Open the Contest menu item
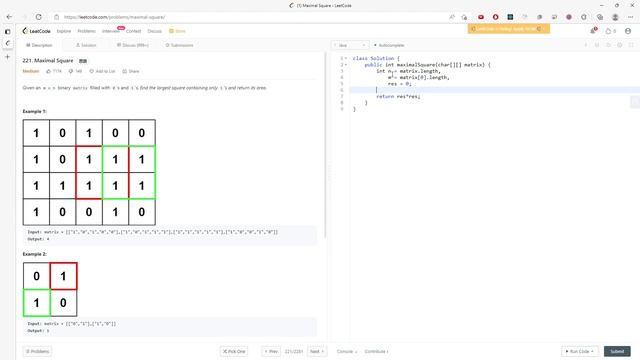This screenshot has width=640, height=360. (133, 31)
